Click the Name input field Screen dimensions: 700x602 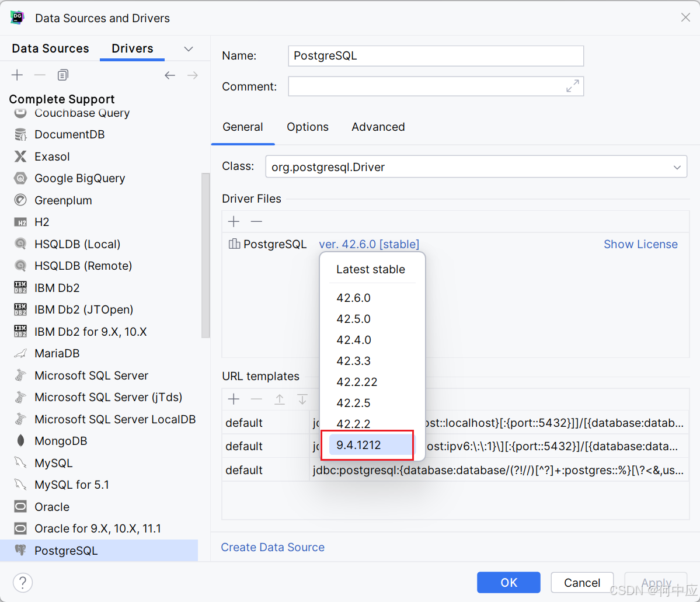tap(436, 56)
